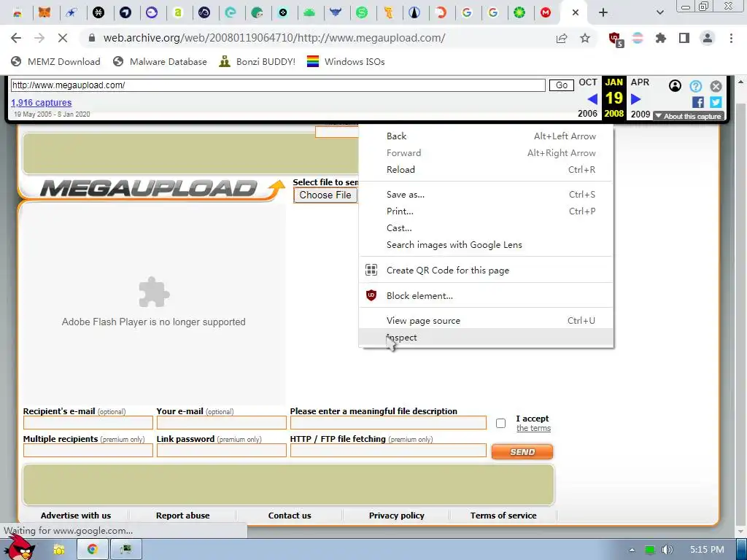Choose Print... from context menu
The image size is (747, 560).
pos(486,211)
